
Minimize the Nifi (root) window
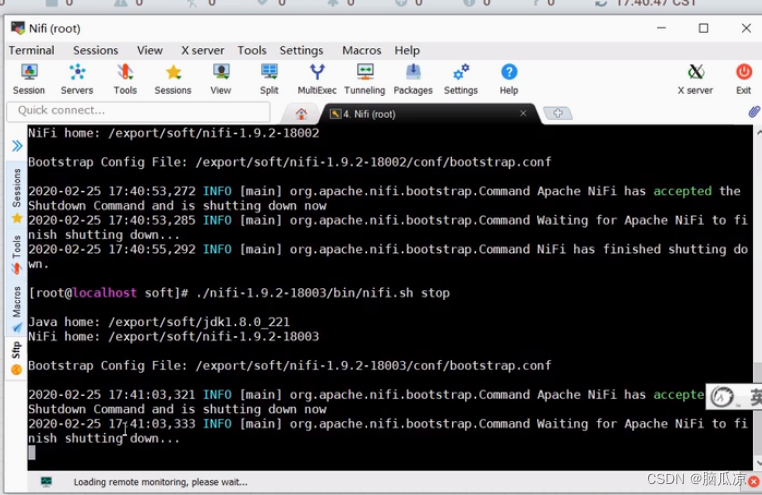[661, 28]
